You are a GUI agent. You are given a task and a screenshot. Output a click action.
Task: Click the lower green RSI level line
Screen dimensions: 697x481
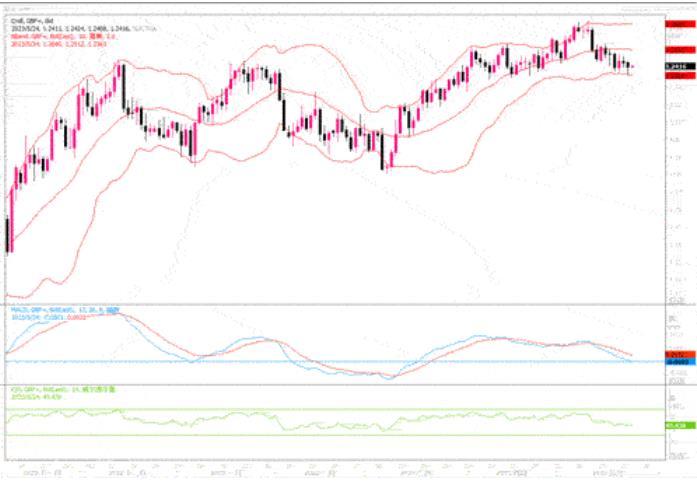tap(300, 435)
